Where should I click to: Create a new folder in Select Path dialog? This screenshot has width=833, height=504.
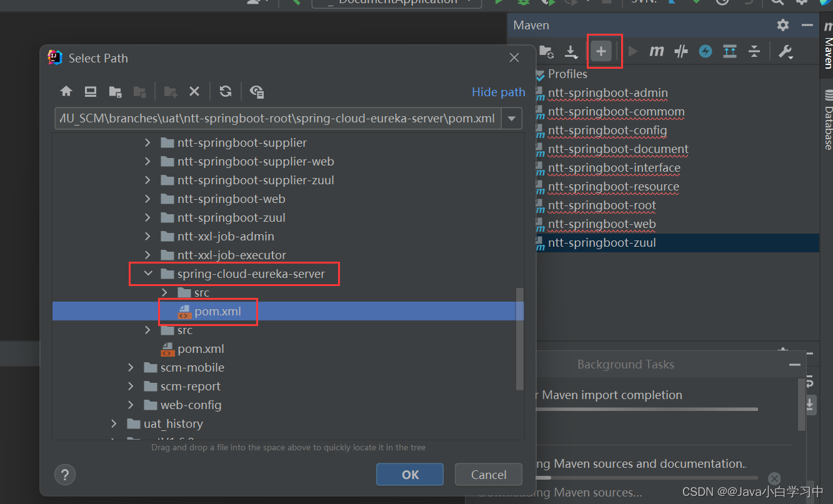[x=170, y=92]
